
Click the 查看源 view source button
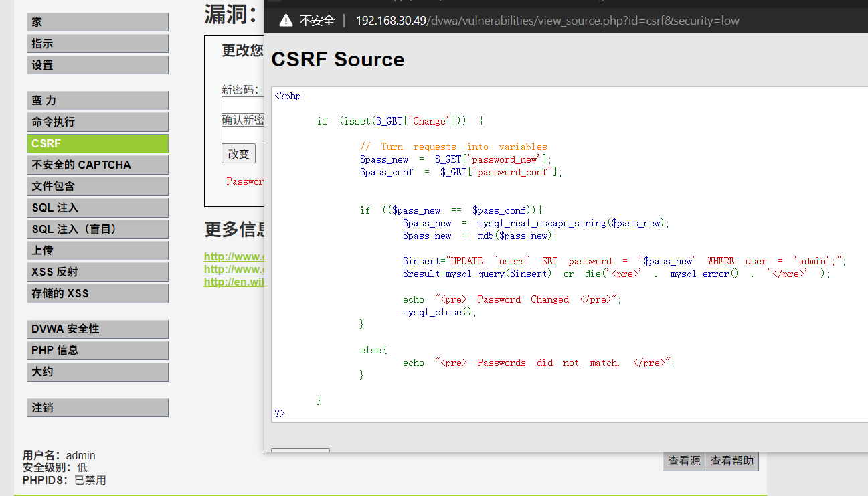pyautogui.click(x=684, y=461)
